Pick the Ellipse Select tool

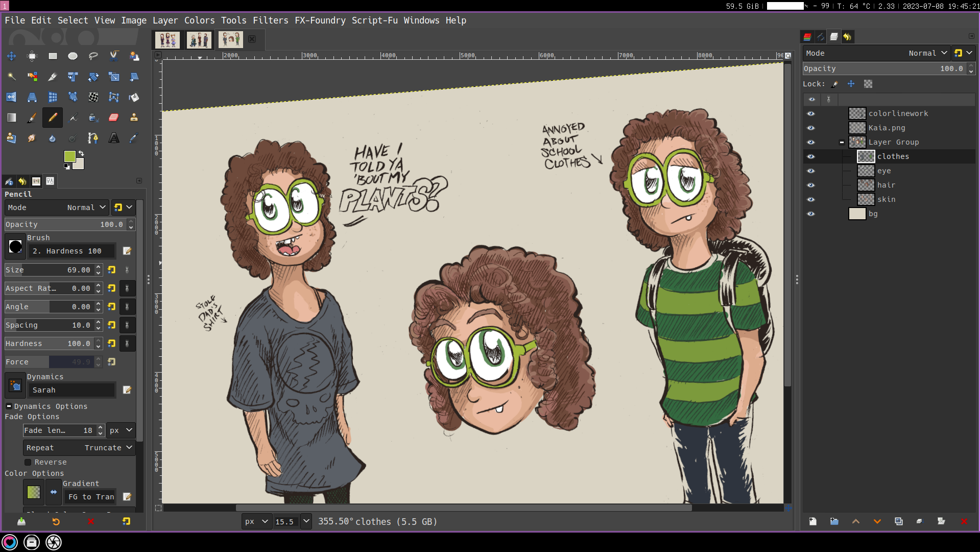click(73, 56)
